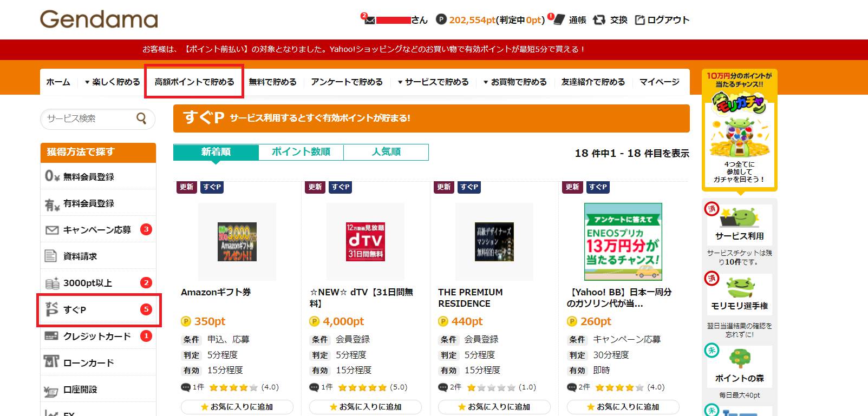This screenshot has height=416, width=868.
Task: Open 高額ポイントで貯める menu item
Action: (x=194, y=82)
